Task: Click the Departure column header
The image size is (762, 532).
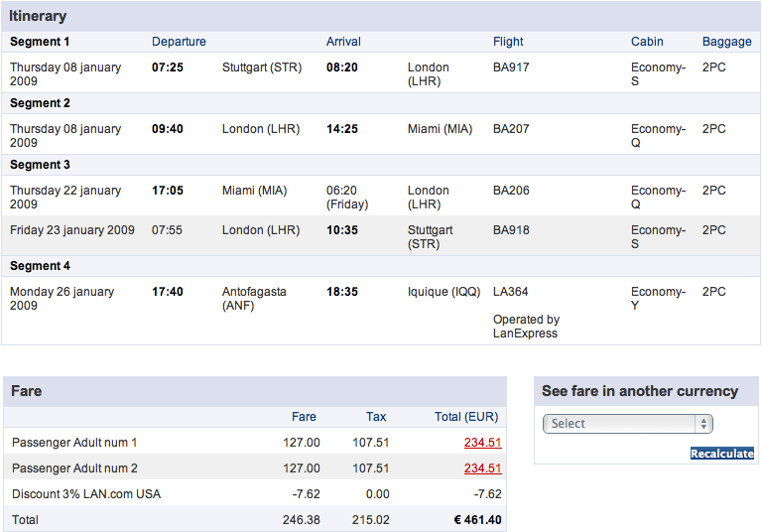Action: pos(179,42)
